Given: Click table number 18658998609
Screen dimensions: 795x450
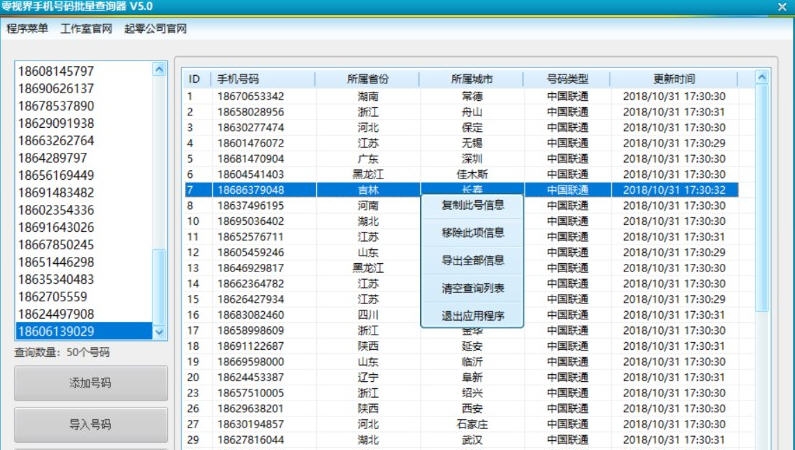Looking at the screenshot, I should click(x=250, y=330).
